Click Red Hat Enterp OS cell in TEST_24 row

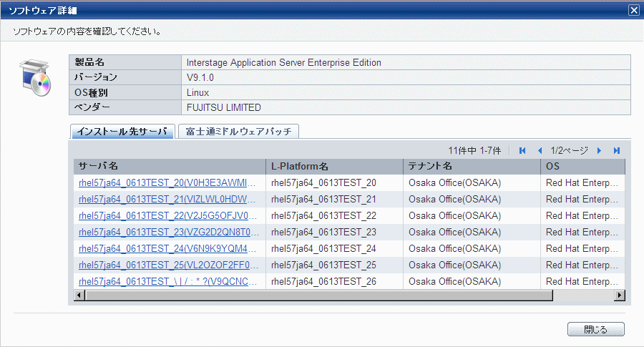582,248
